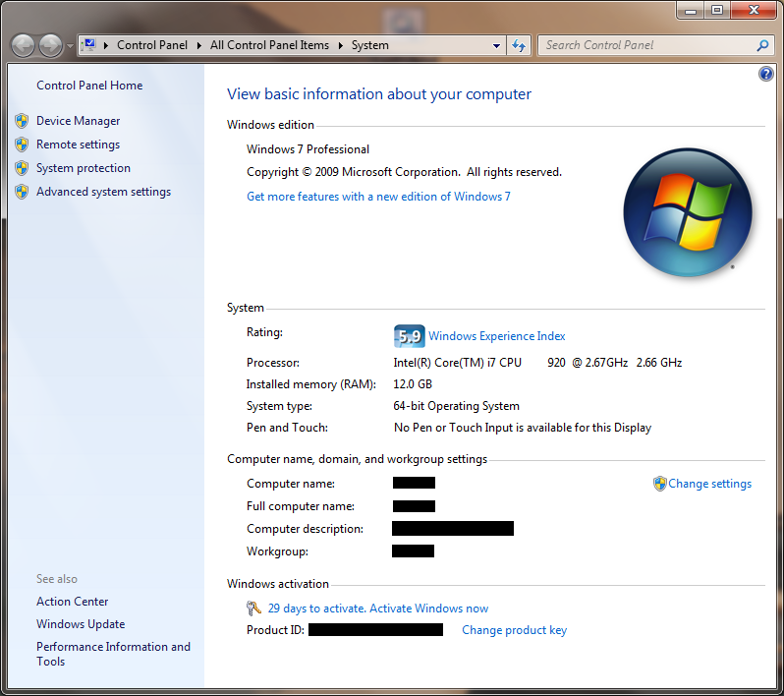Open Help with the blue question mark icon
This screenshot has width=784, height=696.
pos(766,74)
